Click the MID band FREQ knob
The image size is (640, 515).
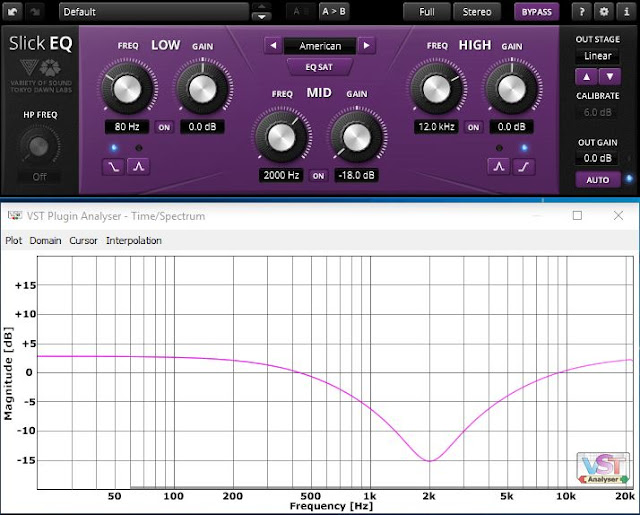(x=281, y=137)
